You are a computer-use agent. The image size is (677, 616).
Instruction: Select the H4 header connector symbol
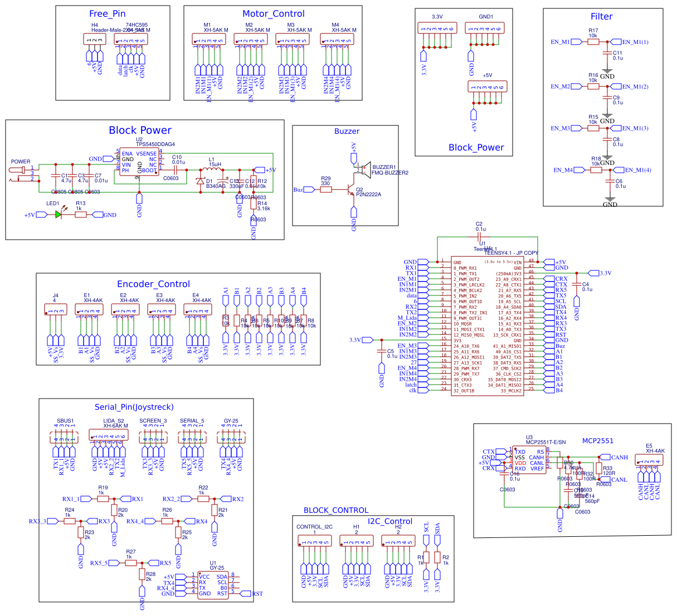95,39
